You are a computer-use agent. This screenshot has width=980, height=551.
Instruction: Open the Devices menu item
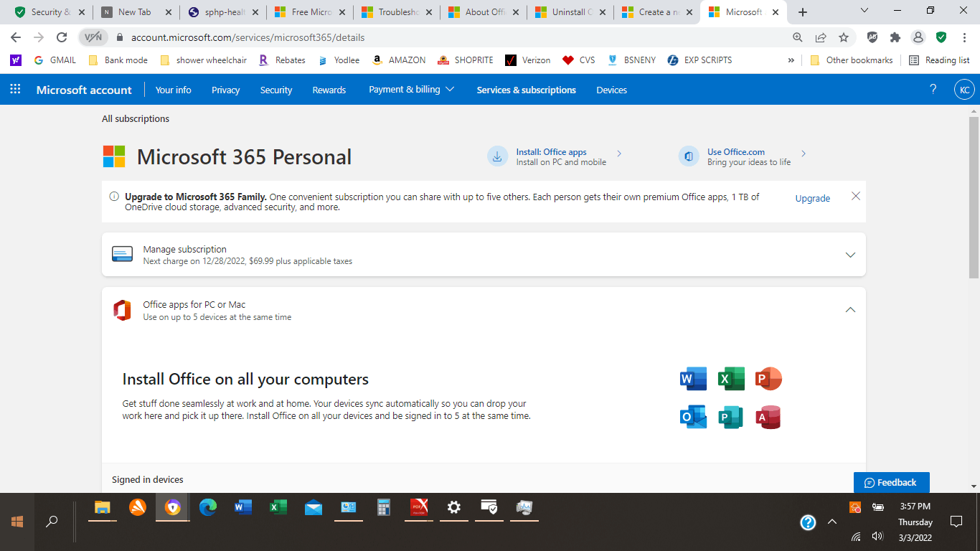pyautogui.click(x=612, y=90)
